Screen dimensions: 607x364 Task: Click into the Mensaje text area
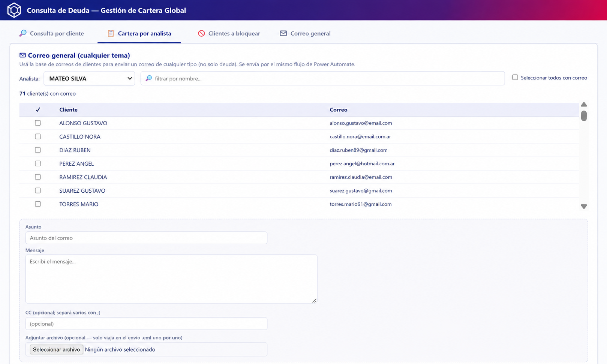point(171,279)
